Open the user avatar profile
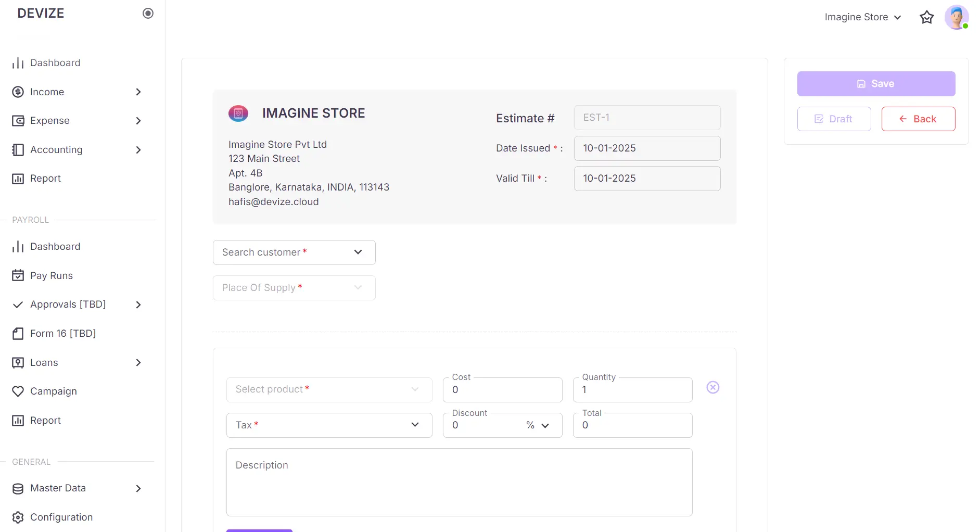 [957, 17]
